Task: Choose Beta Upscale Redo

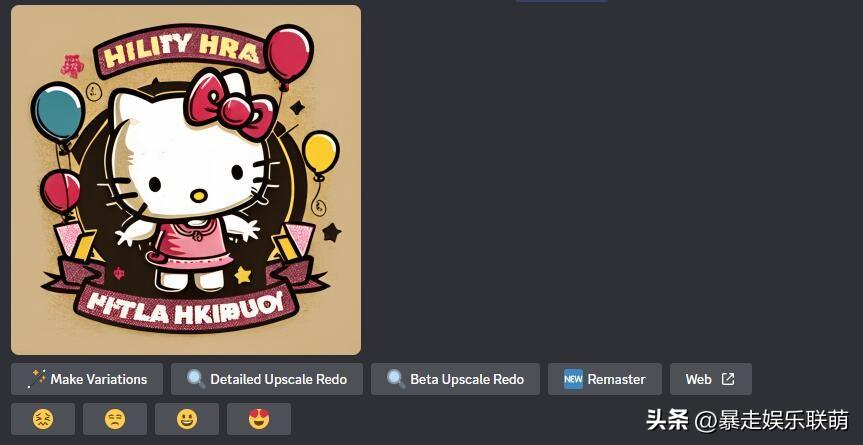Action: pyautogui.click(x=455, y=379)
